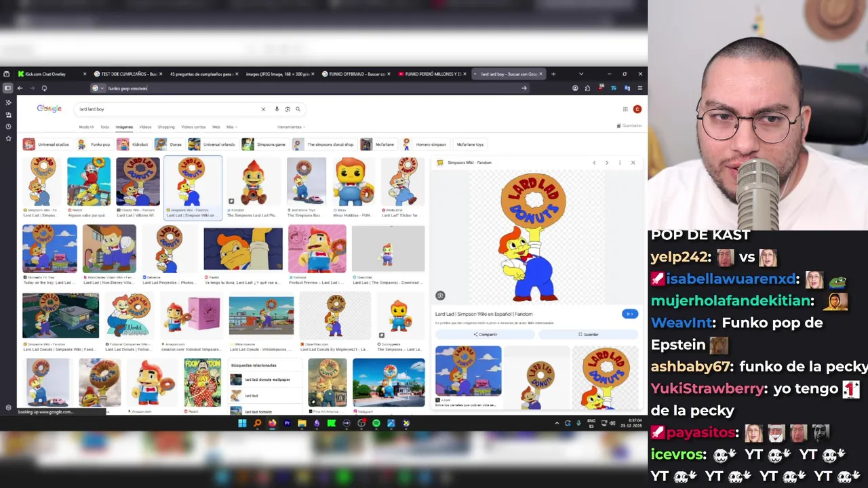868x488 pixels.
Task: Expand the Herramientas tools dropdown
Action: pyautogui.click(x=291, y=127)
